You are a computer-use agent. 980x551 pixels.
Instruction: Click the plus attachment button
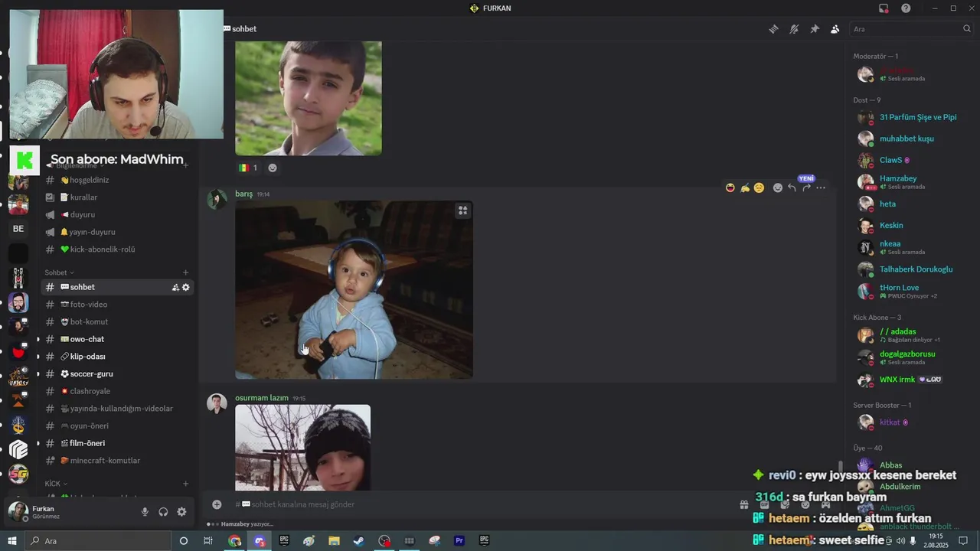217,504
